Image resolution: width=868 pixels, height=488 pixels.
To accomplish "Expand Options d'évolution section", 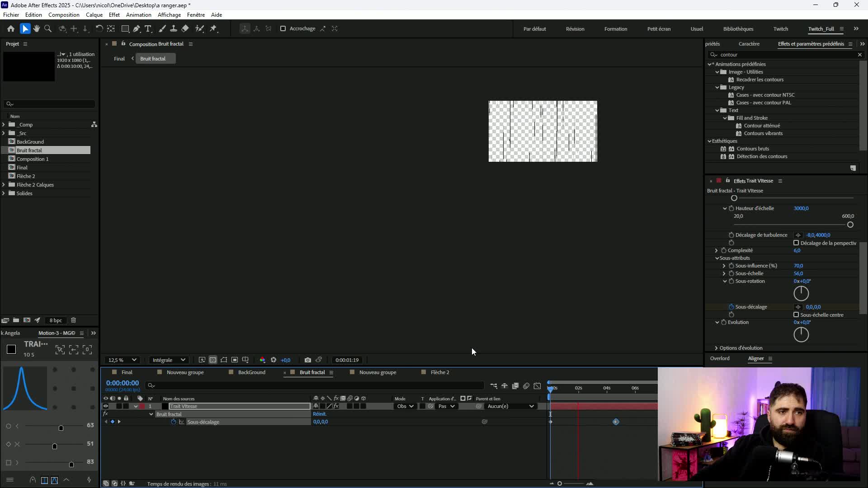I will point(717,348).
